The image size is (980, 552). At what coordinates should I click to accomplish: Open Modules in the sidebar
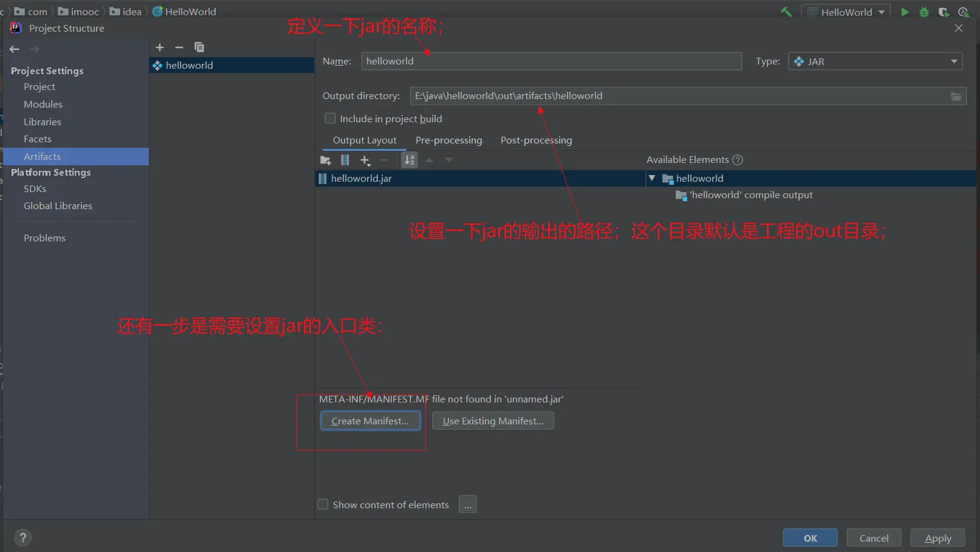(43, 105)
